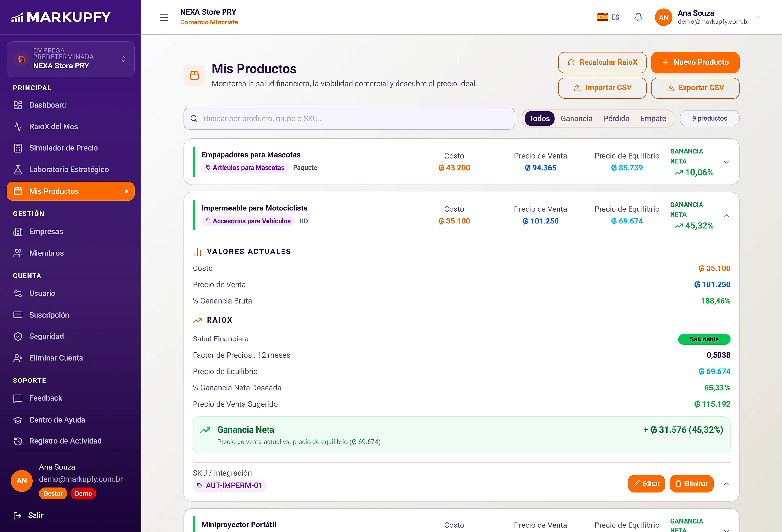Click the Markupfy logo
The height and width of the screenshot is (532, 782).
pos(61,17)
